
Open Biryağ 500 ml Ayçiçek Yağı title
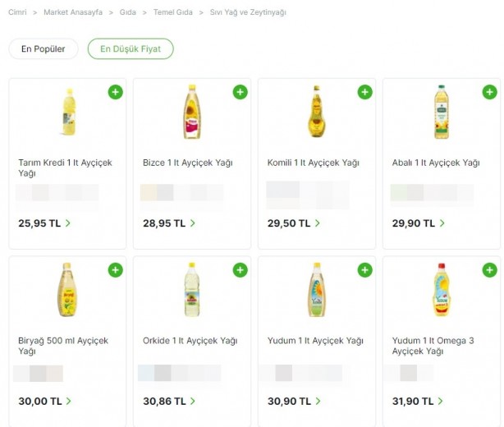click(x=63, y=346)
